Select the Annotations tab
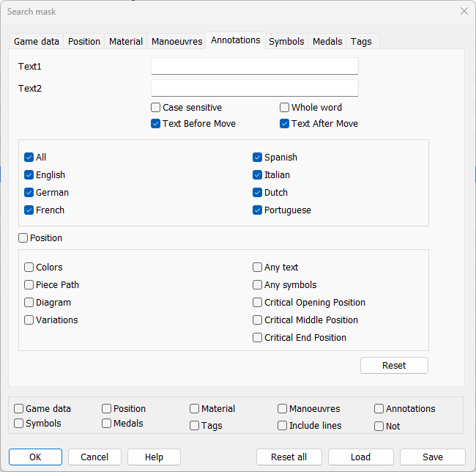The width and height of the screenshot is (476, 472). (x=236, y=40)
